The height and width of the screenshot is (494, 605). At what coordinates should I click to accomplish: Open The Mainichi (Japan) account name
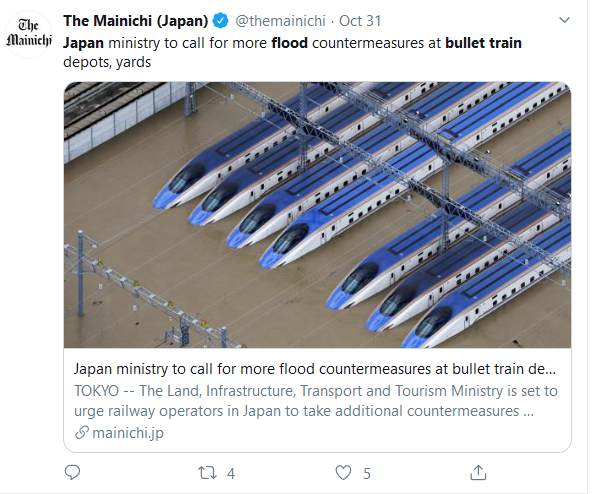[x=135, y=20]
